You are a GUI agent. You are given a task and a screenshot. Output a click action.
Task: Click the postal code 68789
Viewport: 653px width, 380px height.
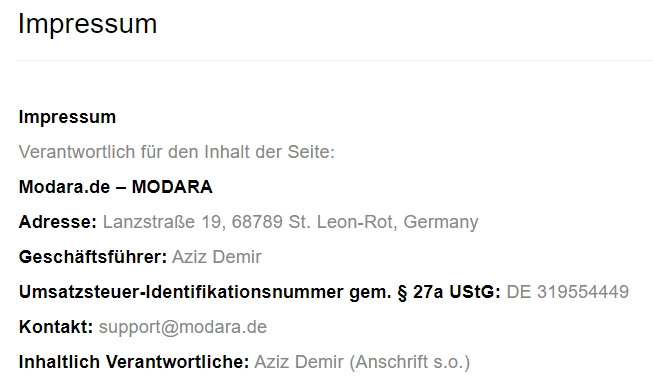coord(257,222)
